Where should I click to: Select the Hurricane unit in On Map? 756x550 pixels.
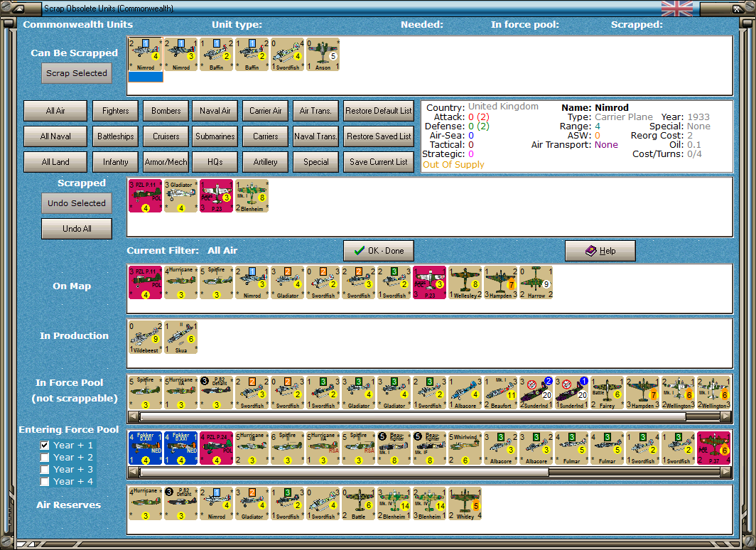[180, 283]
